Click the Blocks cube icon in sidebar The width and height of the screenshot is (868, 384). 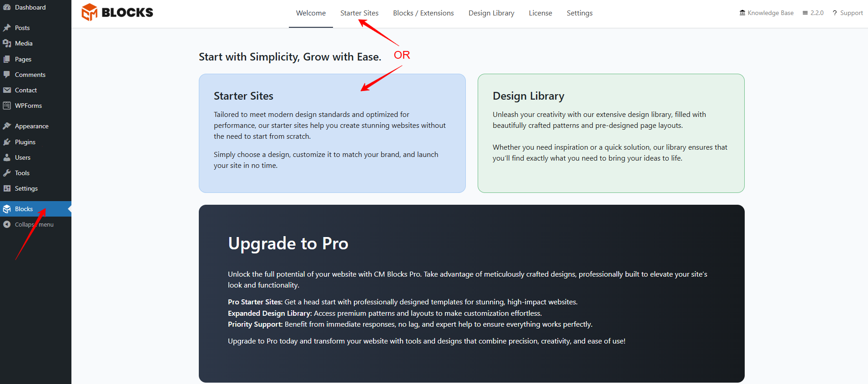tap(7, 209)
